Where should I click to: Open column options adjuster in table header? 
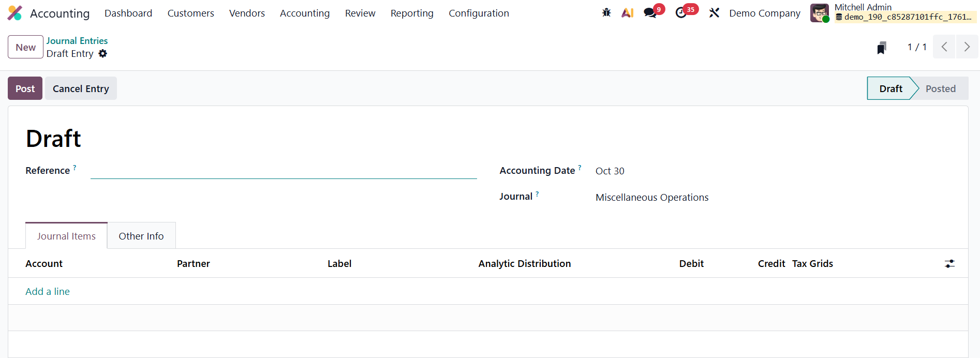tap(949, 264)
